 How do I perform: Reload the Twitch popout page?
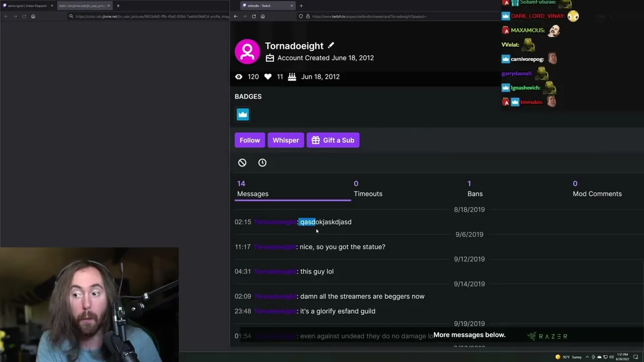254,16
